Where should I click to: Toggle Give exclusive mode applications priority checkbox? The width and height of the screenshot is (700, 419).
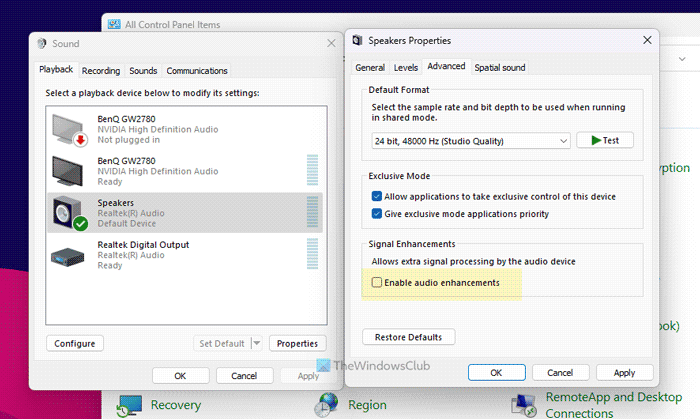(376, 214)
